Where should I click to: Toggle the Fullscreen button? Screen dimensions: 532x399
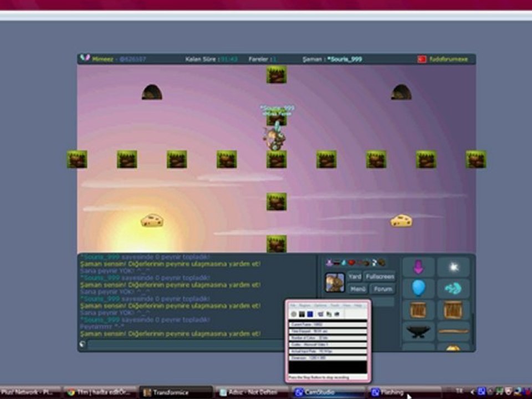[x=380, y=277]
